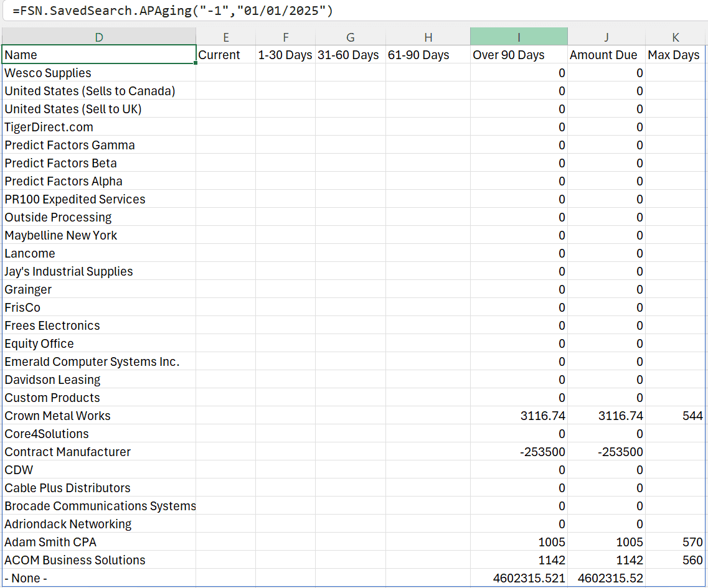This screenshot has height=588, width=708.
Task: Select Maybelline New York cell
Action: (x=99, y=235)
